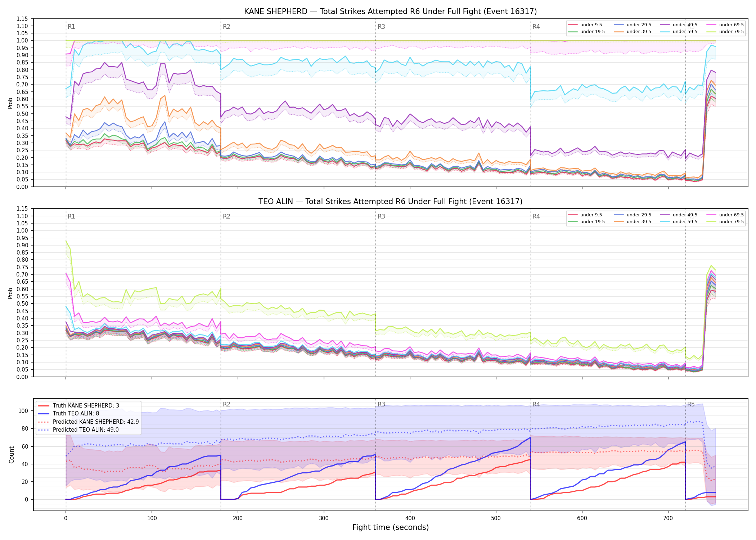
Task: Click R3 round marker in Count chart
Action: (381, 404)
